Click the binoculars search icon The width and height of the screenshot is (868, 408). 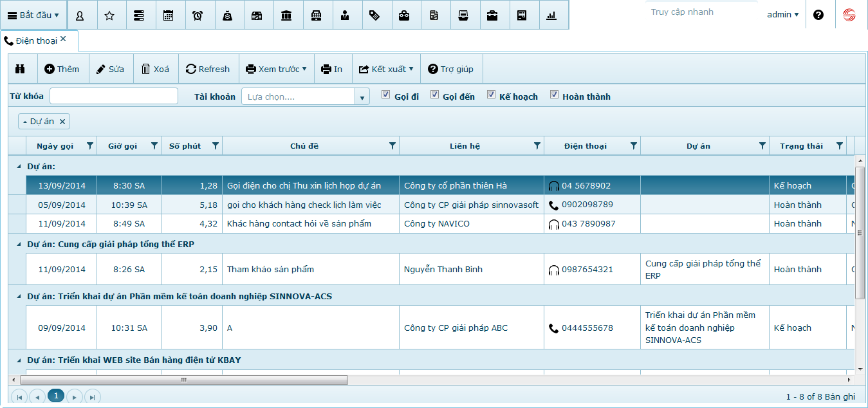point(21,69)
